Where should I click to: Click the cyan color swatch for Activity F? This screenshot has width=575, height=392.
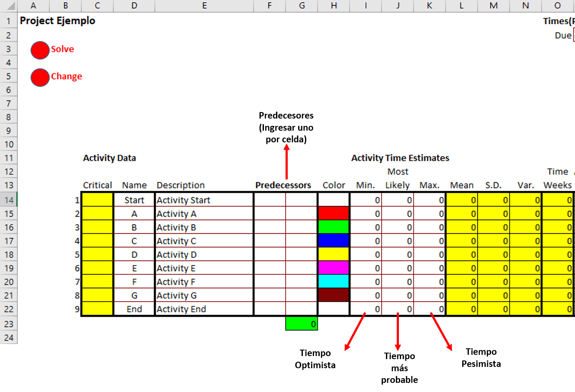point(334,281)
